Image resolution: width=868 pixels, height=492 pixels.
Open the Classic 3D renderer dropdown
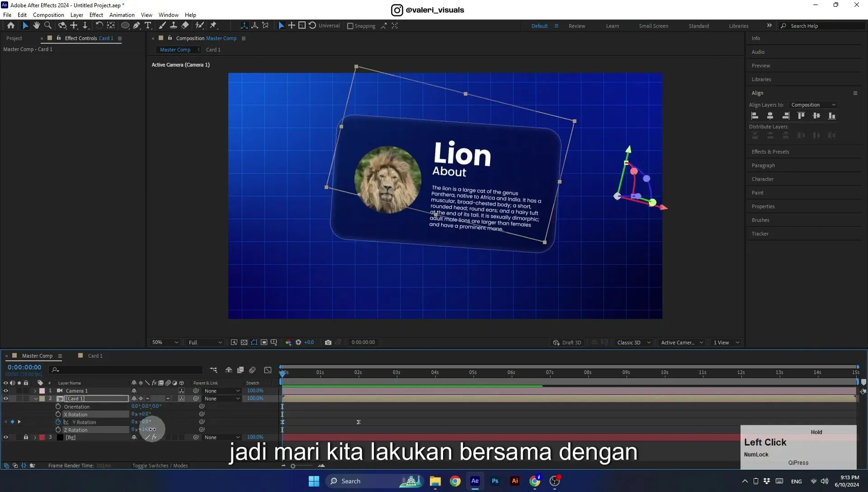634,342
